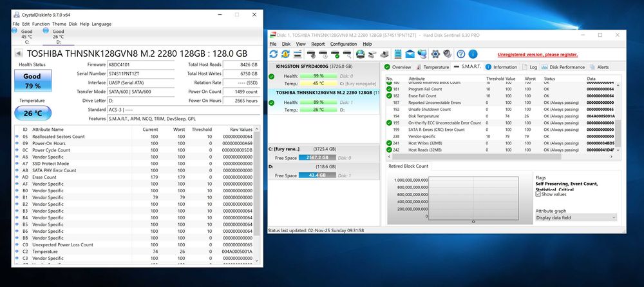Open Hard Disk Sentinel Configuration menu
The width and height of the screenshot is (644, 287).
[343, 44]
